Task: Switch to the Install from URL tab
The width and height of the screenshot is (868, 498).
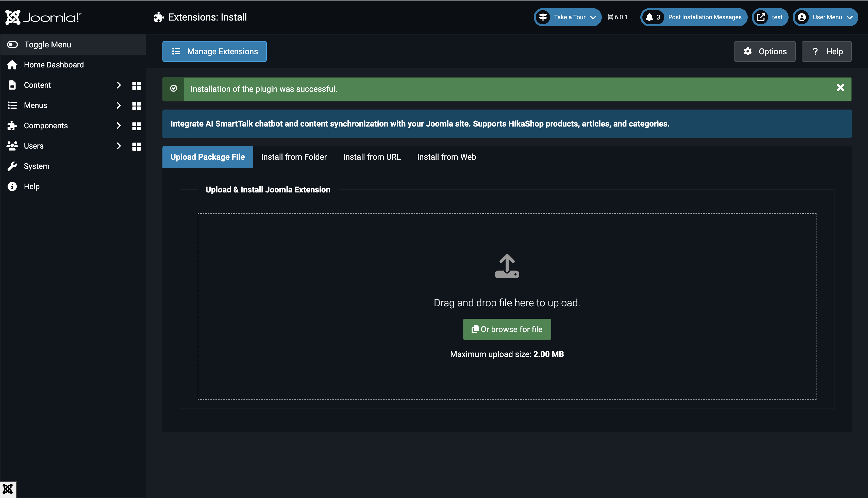Action: coord(372,157)
